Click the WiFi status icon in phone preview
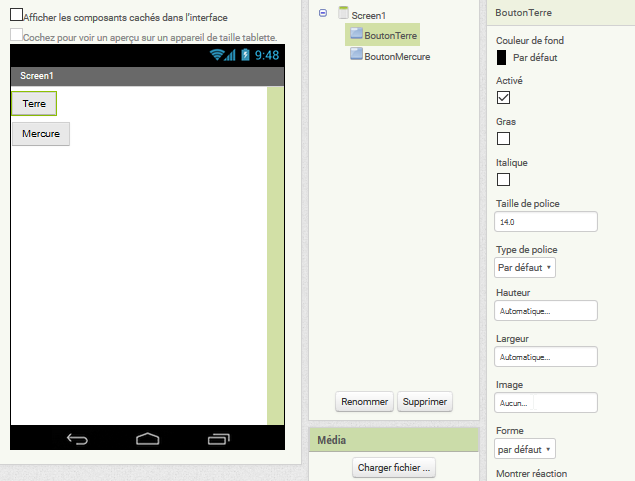Screen dimensions: 635x481 click(x=217, y=55)
